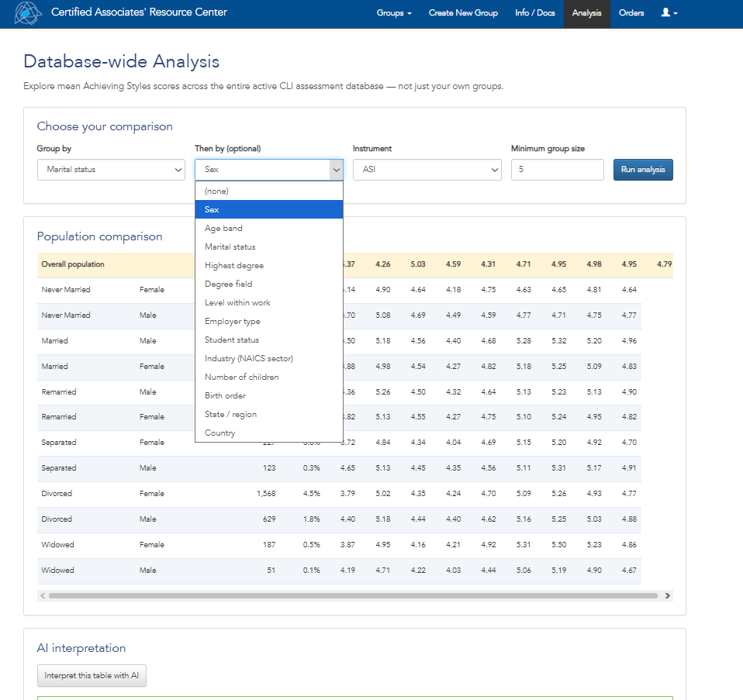
Task: Select Age band option
Action: (268, 228)
